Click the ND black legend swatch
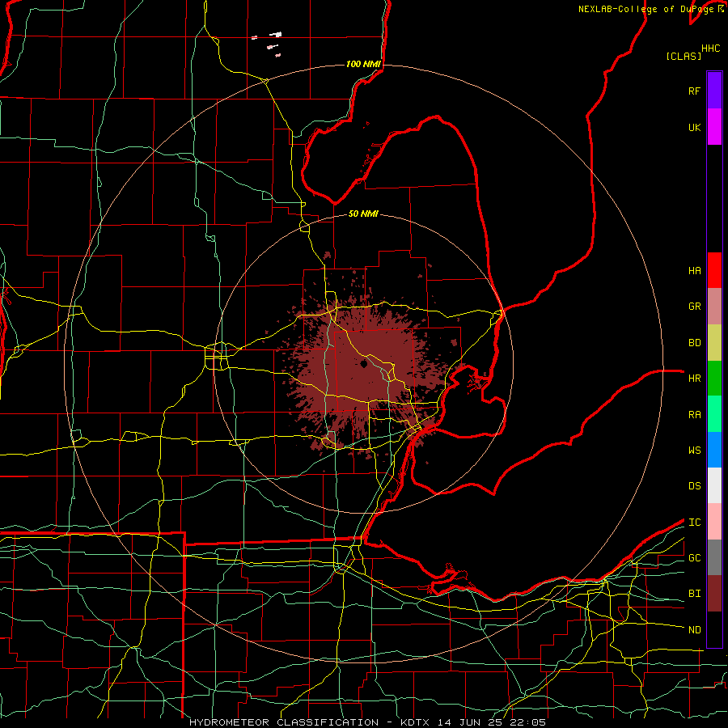This screenshot has height=728, width=728. pos(714,629)
